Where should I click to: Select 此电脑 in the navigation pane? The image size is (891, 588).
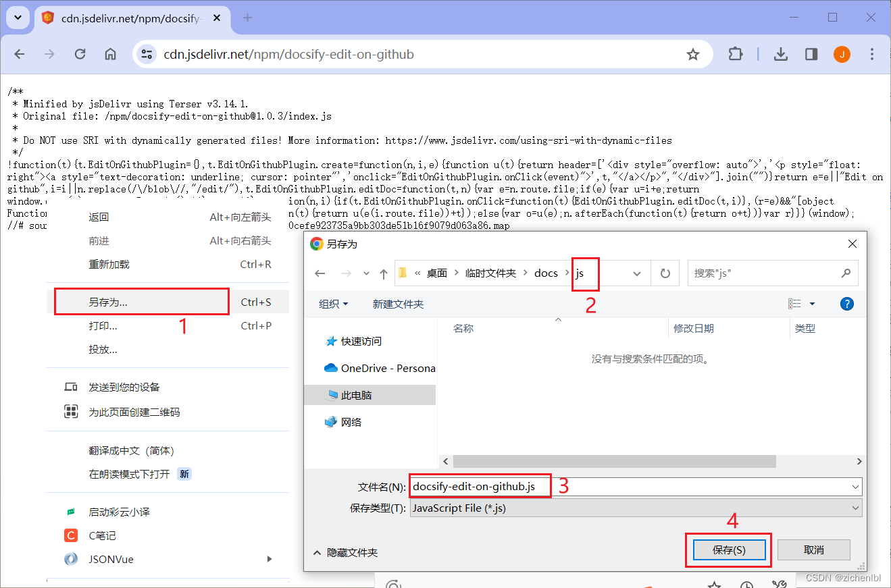(x=370, y=396)
